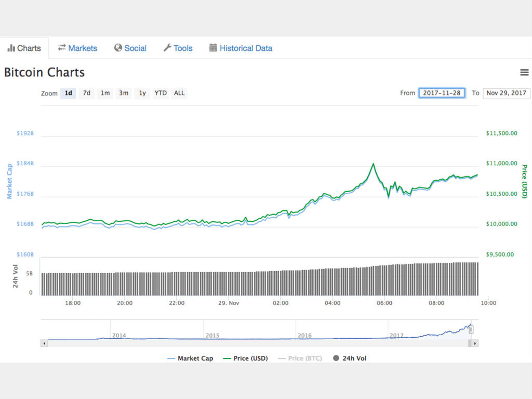Enable the hidden Price (BTC) series
Screen dimensions: 532x399
(x=300, y=358)
